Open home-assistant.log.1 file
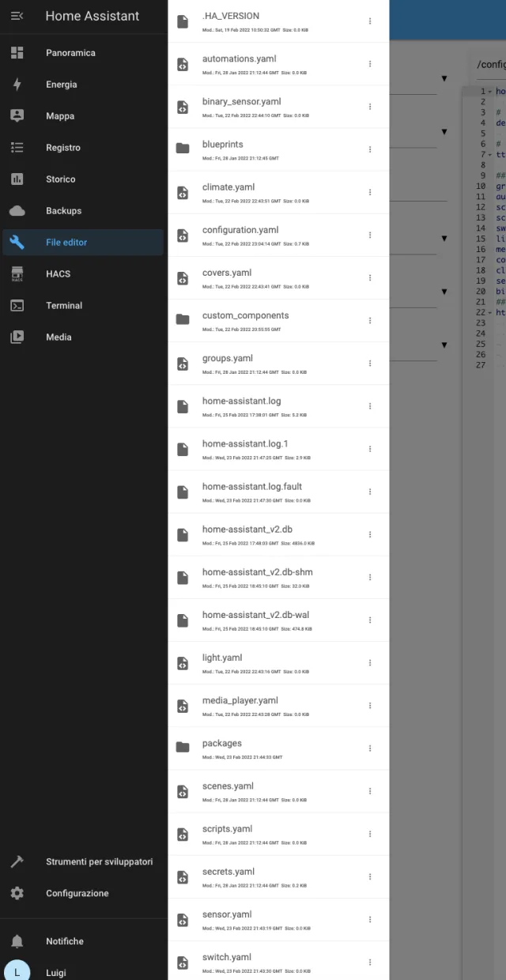The image size is (506, 980). (278, 448)
